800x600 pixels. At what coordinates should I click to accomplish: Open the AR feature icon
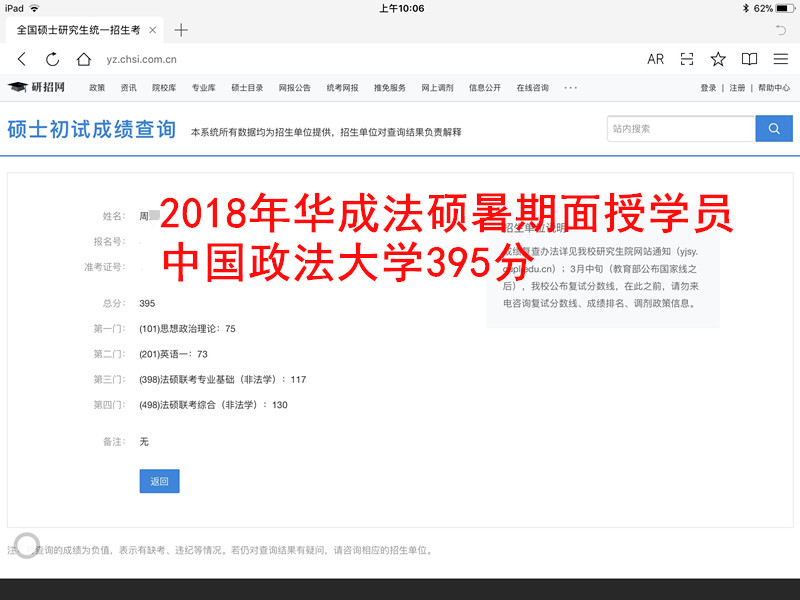[x=656, y=59]
